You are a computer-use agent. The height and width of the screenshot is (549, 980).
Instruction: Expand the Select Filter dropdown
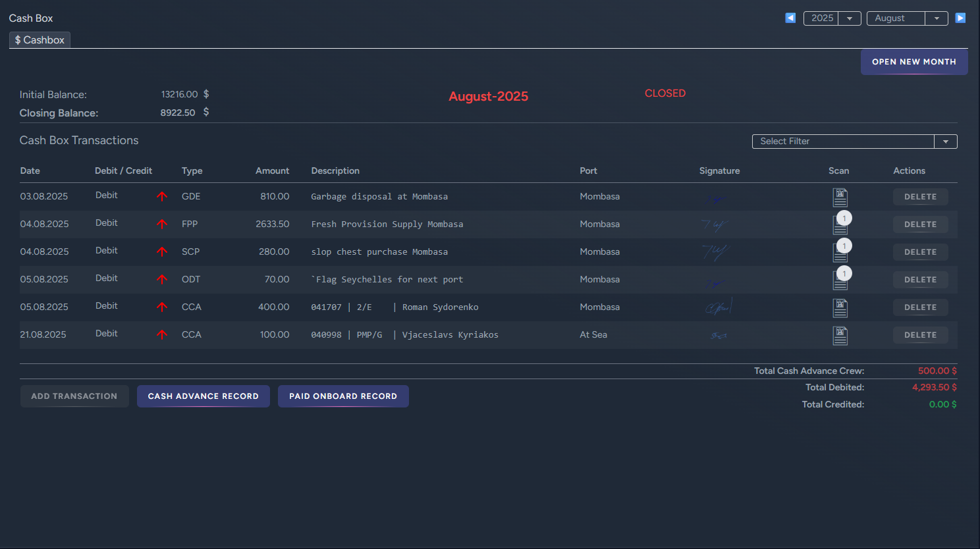point(945,141)
